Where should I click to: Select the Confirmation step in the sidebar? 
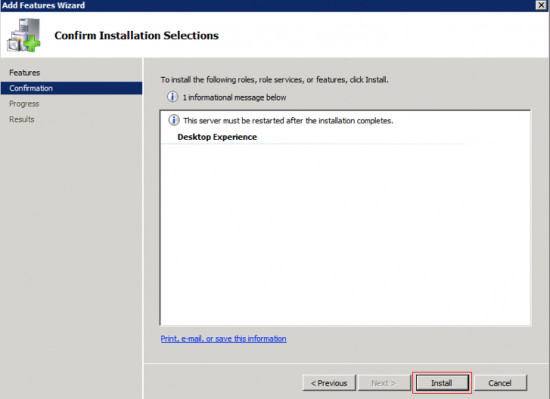(72, 88)
